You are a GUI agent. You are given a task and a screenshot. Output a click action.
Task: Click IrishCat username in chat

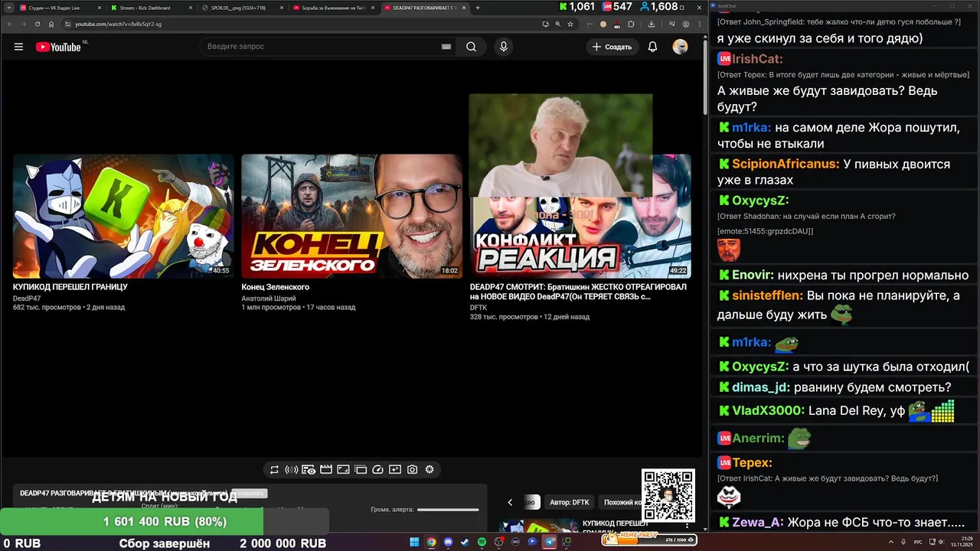[757, 59]
